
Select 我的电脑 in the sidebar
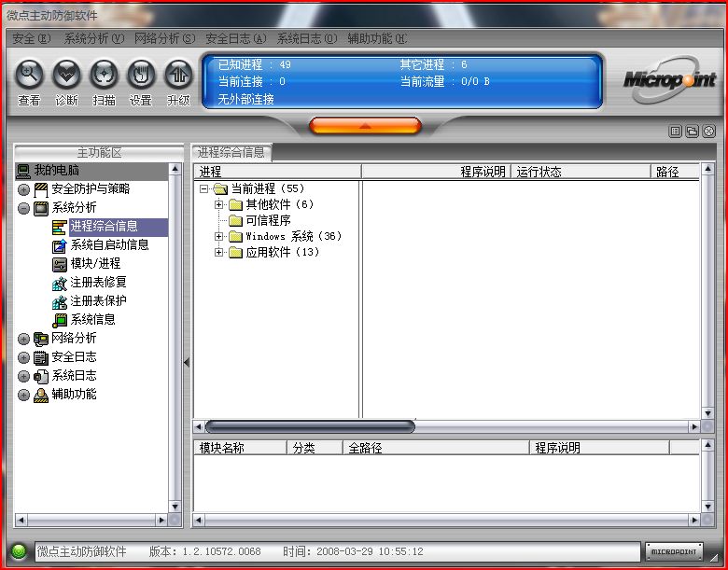(x=56, y=171)
